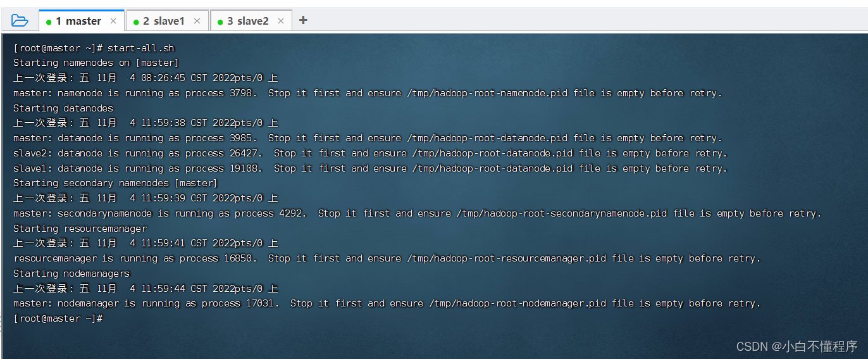This screenshot has width=868, height=359.
Task: Click the login line with time 11:59:39
Action: (x=146, y=198)
